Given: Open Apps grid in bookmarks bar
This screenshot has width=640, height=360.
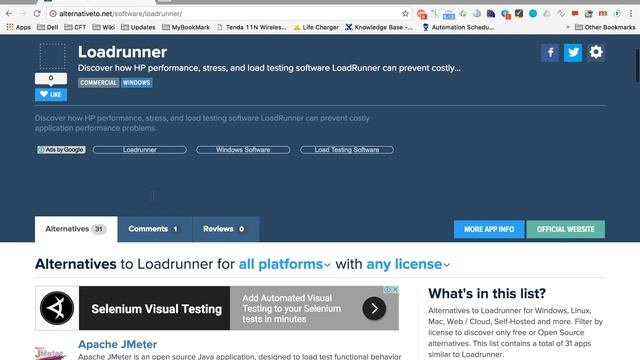Looking at the screenshot, I should tap(18, 27).
